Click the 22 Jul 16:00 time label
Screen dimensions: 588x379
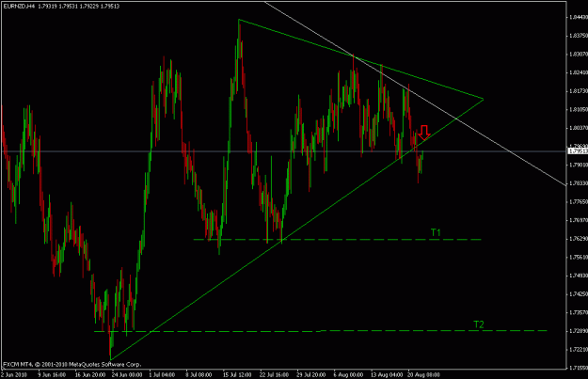274,374
